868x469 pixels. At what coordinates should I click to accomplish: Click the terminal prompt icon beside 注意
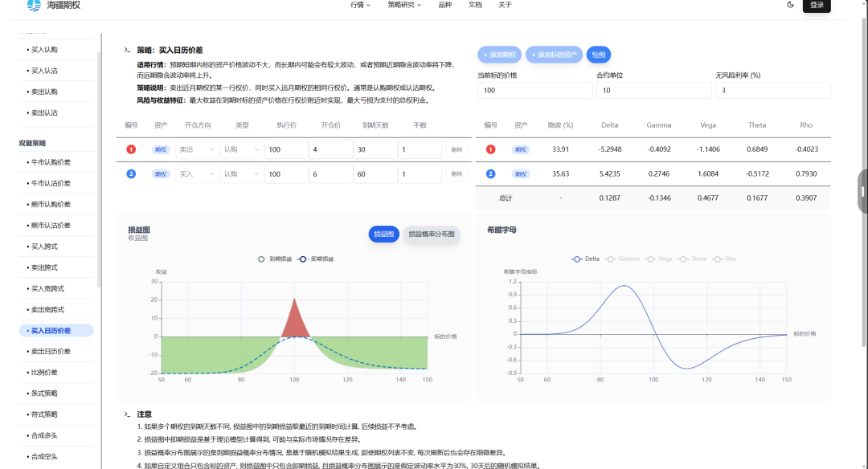click(x=127, y=414)
